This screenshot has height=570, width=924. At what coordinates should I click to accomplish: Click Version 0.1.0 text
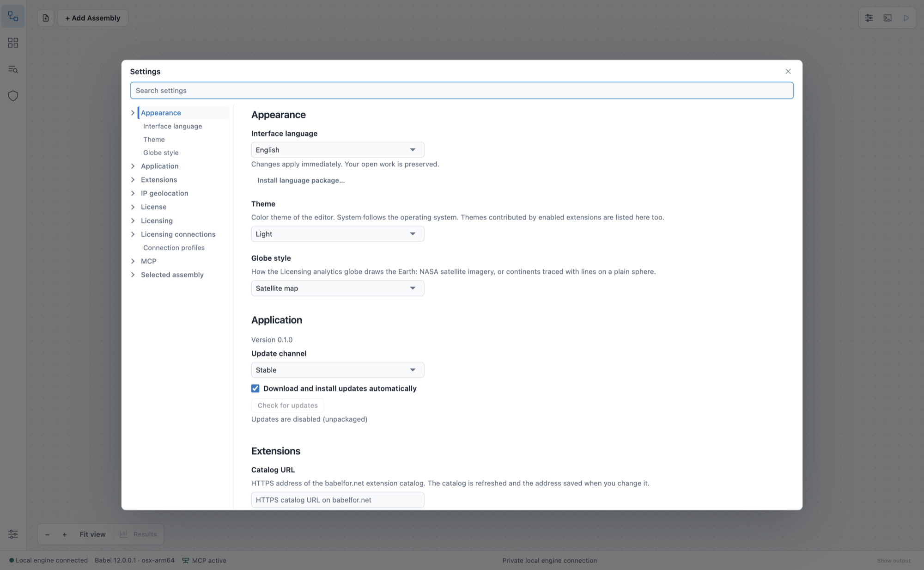tap(272, 340)
